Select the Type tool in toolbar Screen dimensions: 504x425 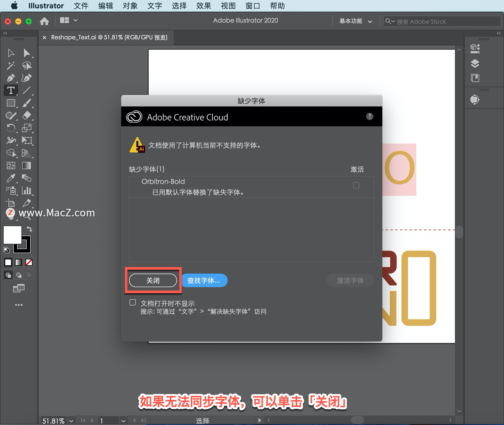coord(11,91)
